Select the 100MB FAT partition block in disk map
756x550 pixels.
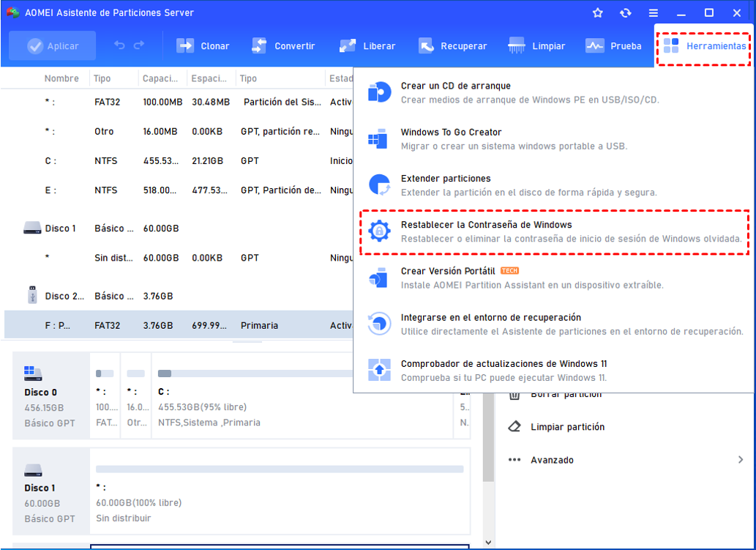click(105, 395)
